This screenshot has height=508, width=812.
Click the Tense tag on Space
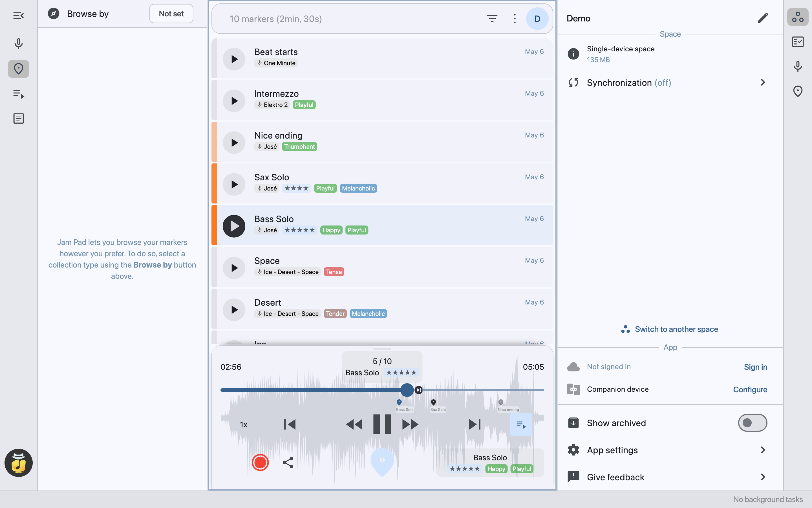tap(334, 272)
